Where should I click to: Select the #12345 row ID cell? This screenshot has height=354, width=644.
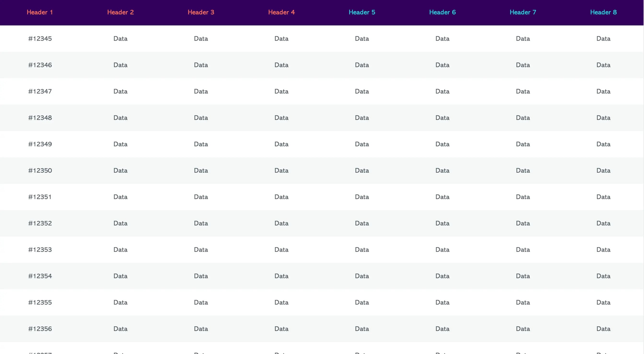click(x=40, y=39)
